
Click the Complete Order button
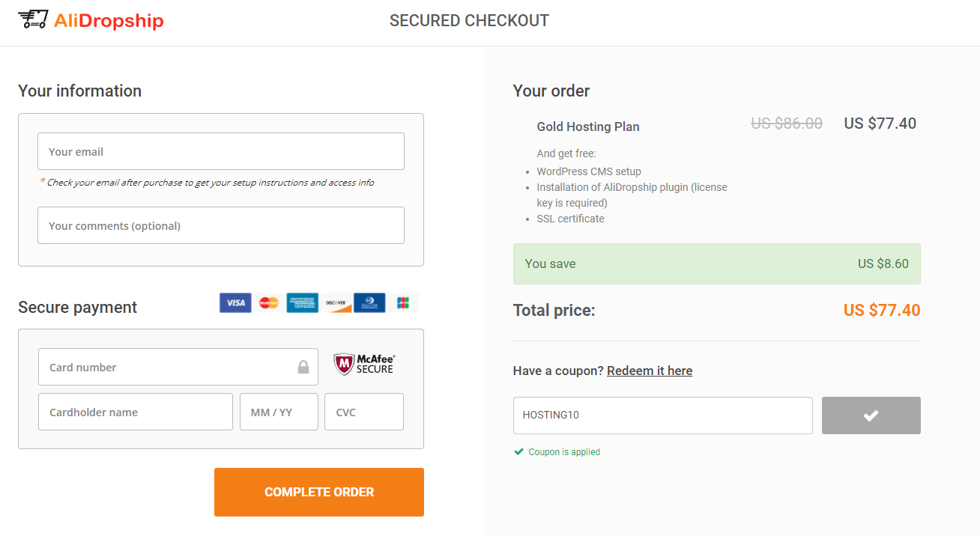tap(319, 492)
